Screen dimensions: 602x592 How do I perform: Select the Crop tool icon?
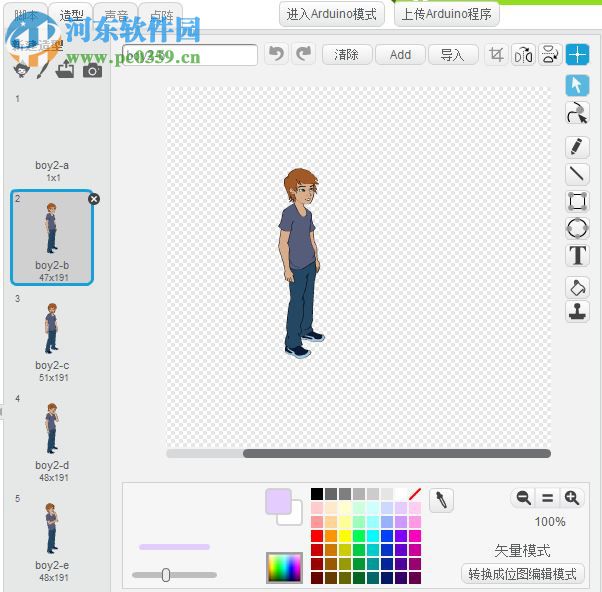click(496, 55)
